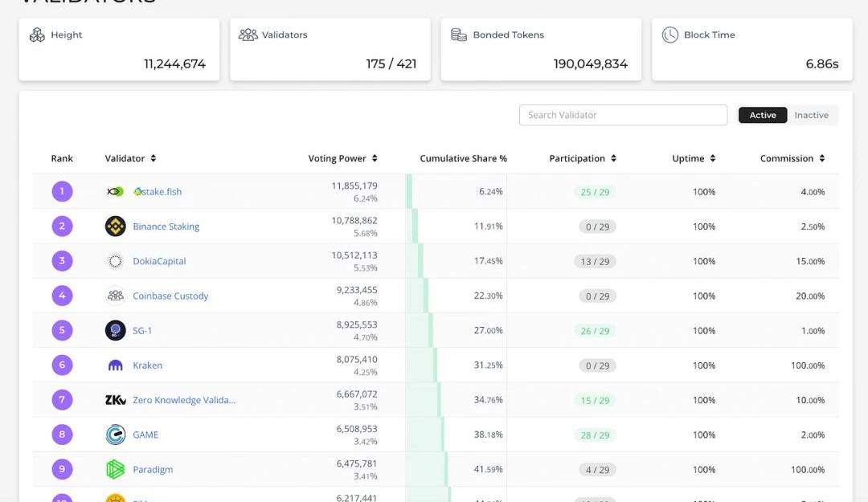Click the Zero Knowledge Validator ZKV logo
The height and width of the screenshot is (502, 868).
pos(115,400)
